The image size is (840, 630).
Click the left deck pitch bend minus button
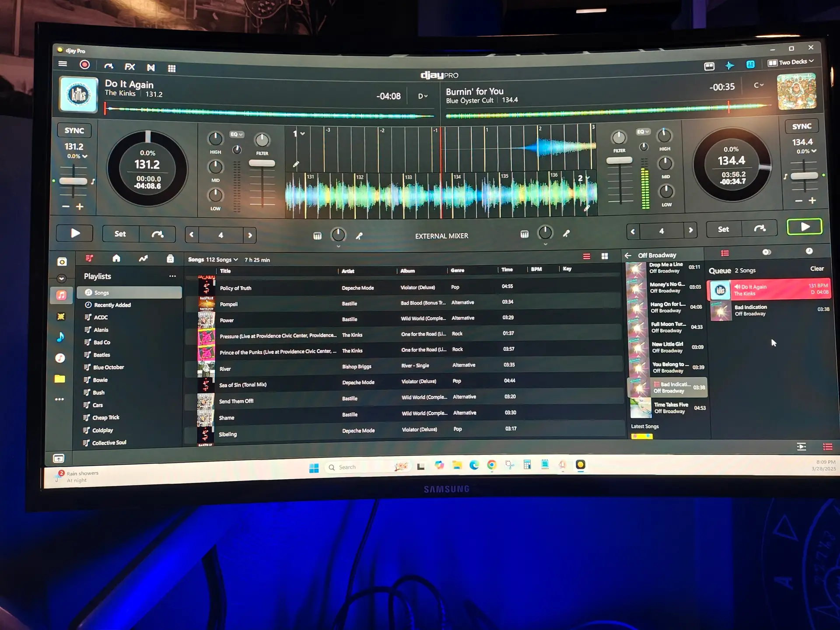(66, 206)
